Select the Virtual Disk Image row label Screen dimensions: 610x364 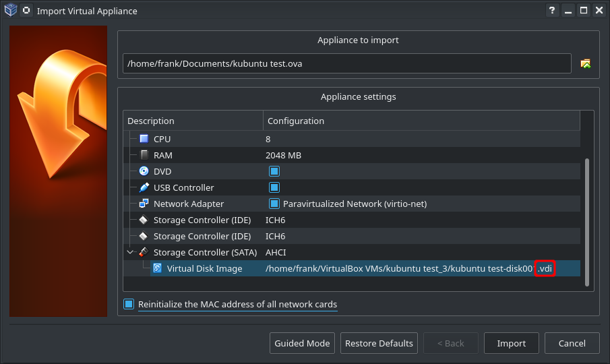205,269
